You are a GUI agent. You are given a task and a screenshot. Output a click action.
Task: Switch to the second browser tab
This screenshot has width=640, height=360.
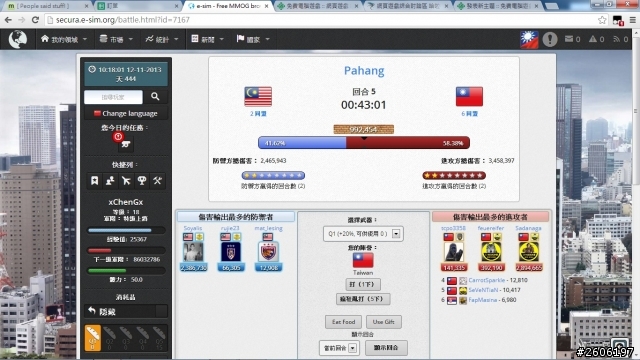(138, 6)
